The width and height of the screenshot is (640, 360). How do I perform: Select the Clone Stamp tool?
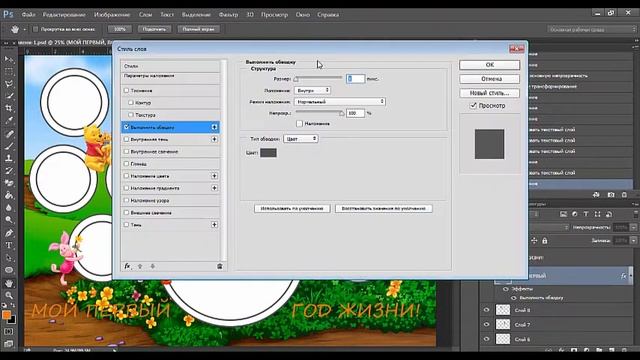coord(9,158)
